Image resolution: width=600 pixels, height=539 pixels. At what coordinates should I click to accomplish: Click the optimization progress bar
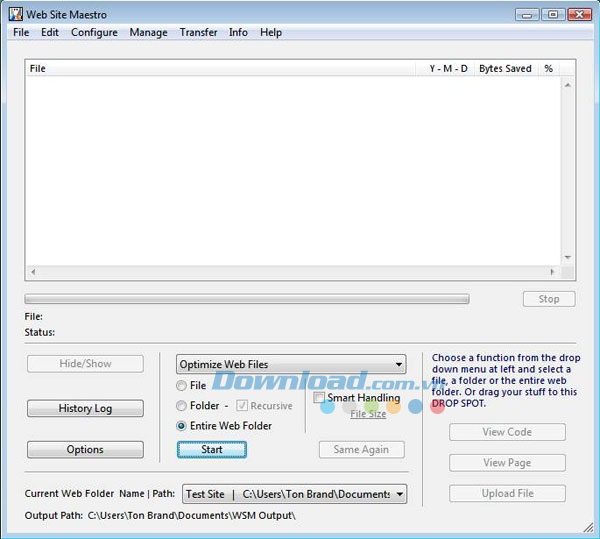click(247, 299)
